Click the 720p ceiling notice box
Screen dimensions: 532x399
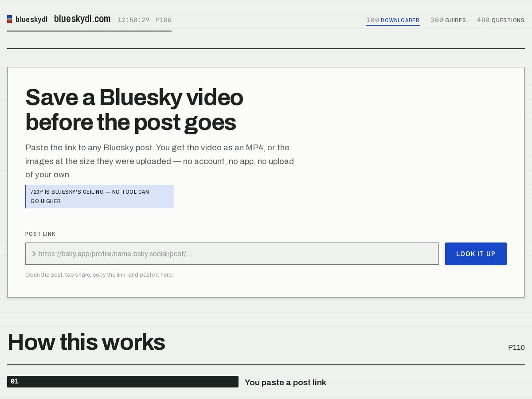tap(100, 196)
